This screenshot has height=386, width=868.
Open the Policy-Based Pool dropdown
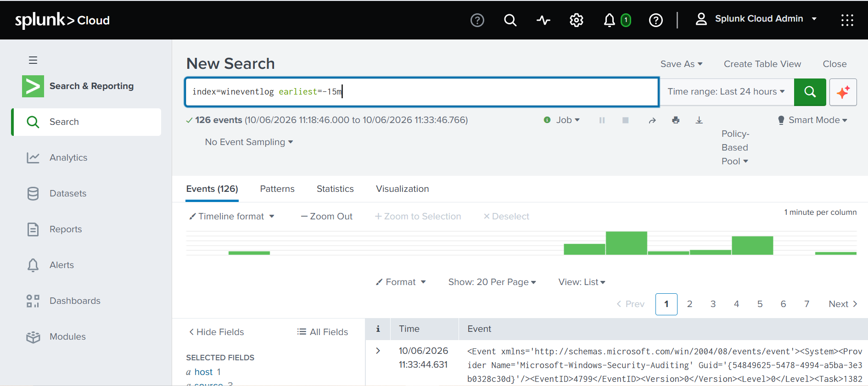point(735,147)
